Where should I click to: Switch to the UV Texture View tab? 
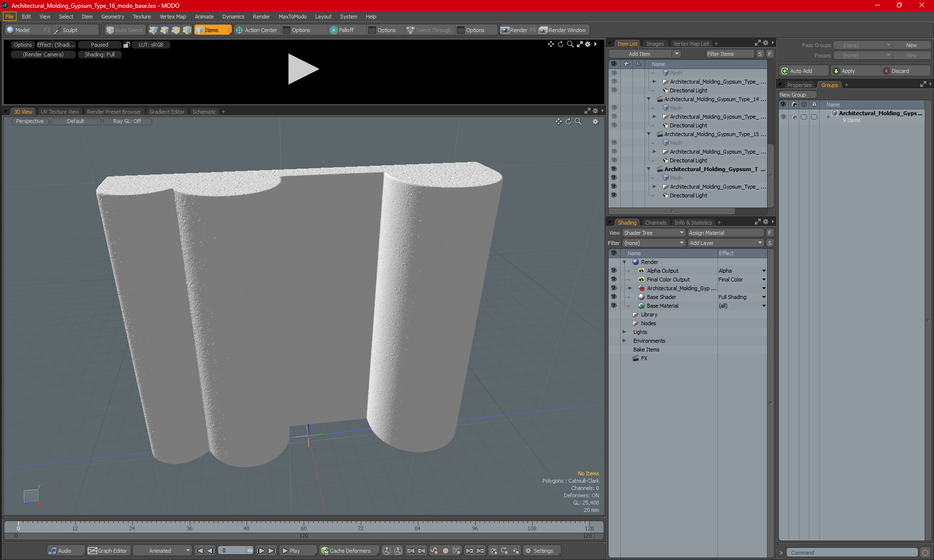60,112
